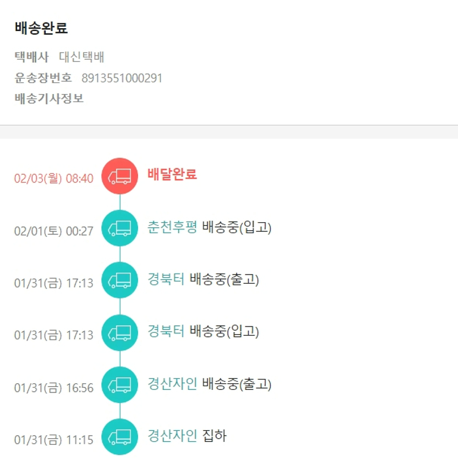Click the red truck icon for 배달완료
The image size is (458, 476).
120,176
